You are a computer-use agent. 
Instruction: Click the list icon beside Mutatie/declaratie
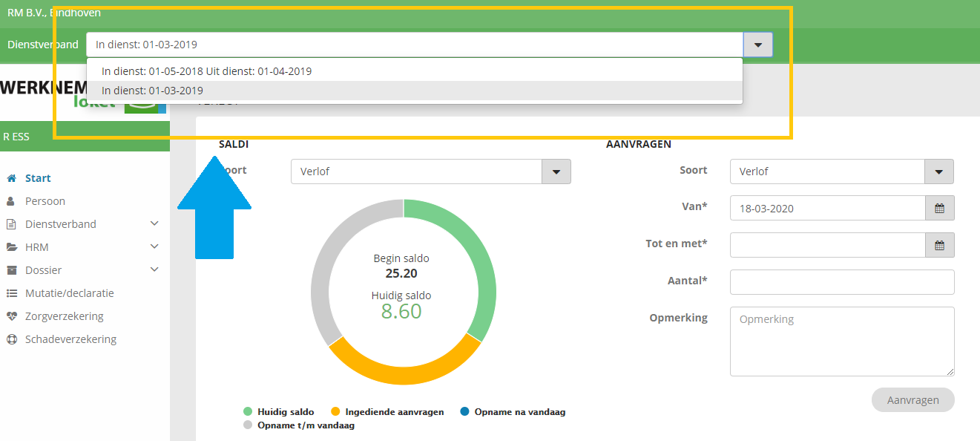click(11, 293)
